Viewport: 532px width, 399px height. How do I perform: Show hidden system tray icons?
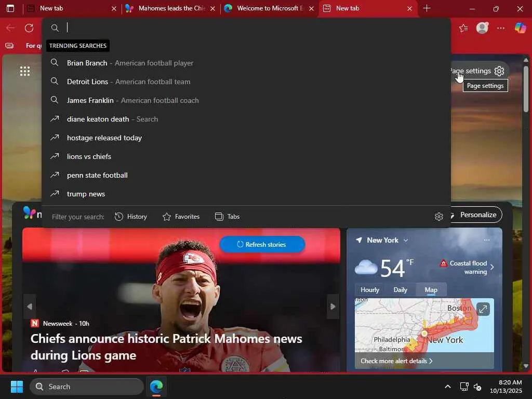[x=448, y=387]
